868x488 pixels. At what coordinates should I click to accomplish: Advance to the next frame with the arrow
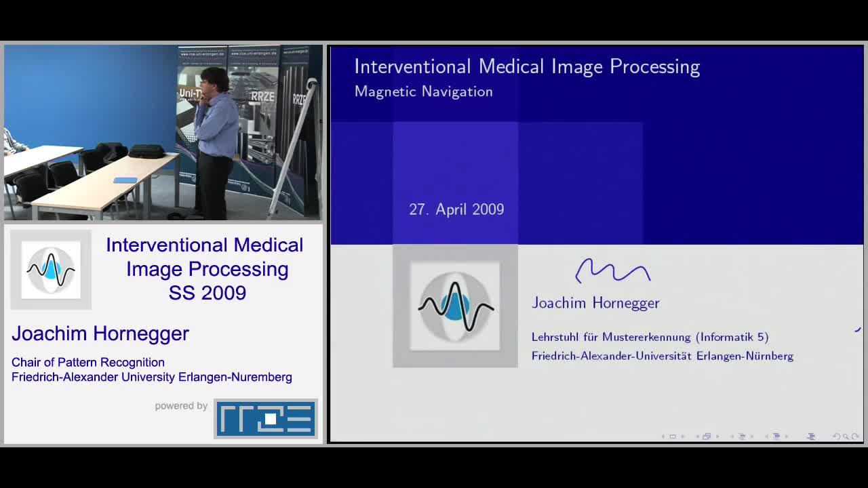[x=717, y=436]
